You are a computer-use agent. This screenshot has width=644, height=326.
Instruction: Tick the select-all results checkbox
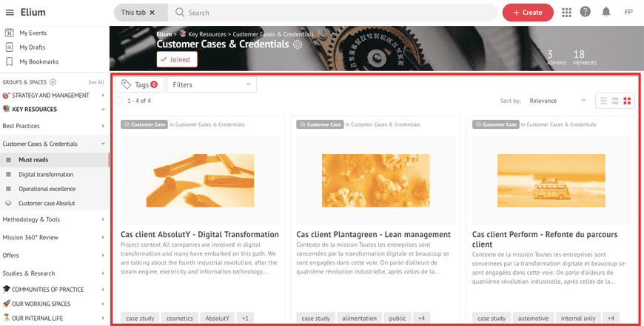click(118, 101)
